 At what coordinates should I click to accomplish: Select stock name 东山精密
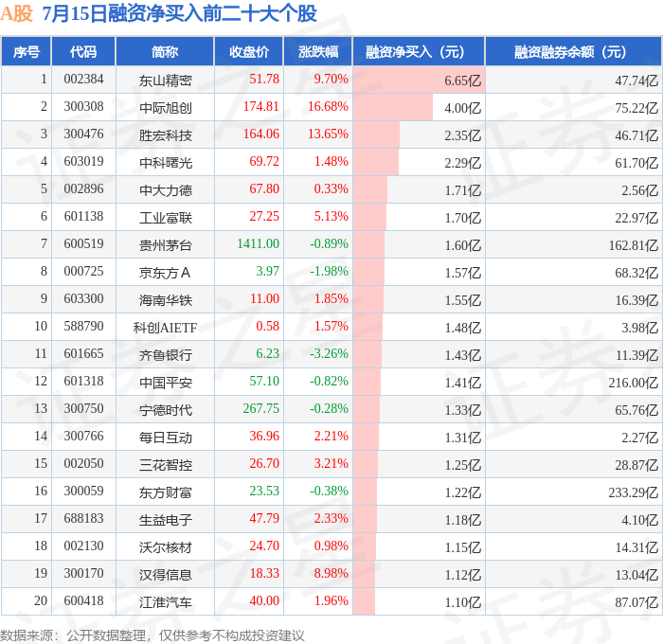point(166,80)
